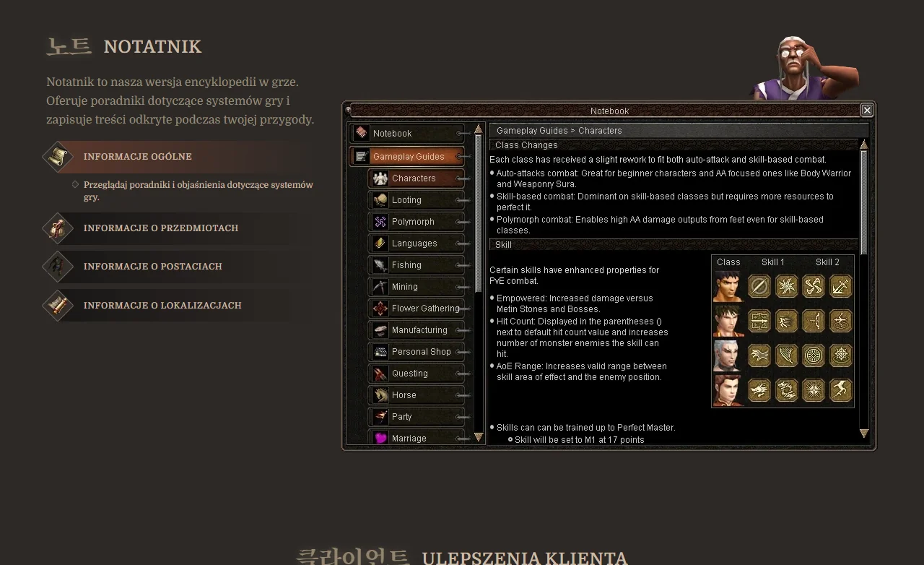Click the content pane scroll up arrow
The width and height of the screenshot is (924, 565).
tap(864, 145)
